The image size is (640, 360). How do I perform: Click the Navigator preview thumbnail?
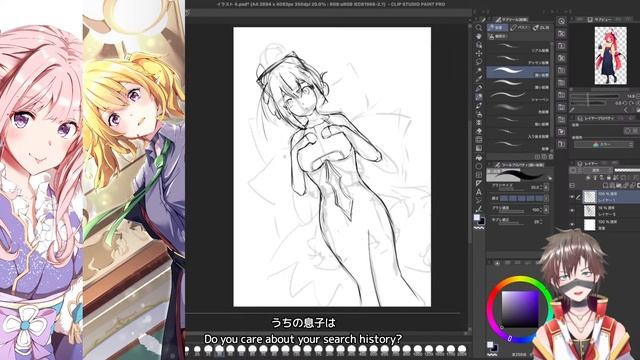coord(610,56)
